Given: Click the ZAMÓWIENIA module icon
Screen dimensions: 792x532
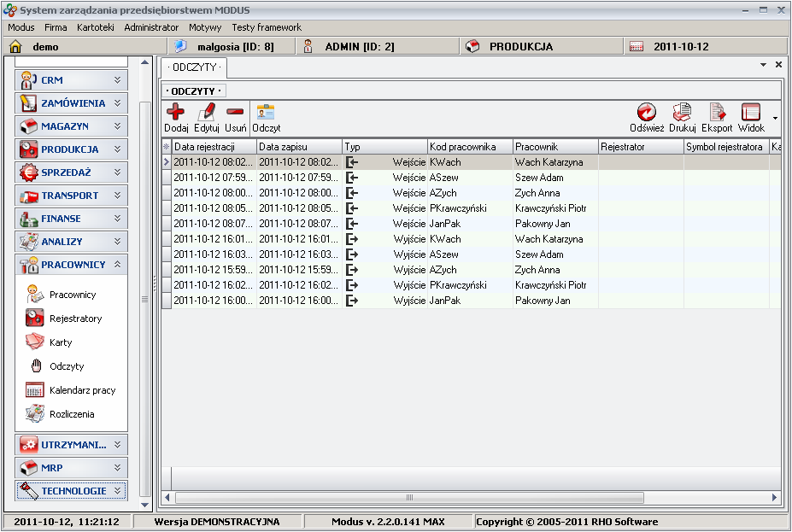Looking at the screenshot, I should pos(28,103).
